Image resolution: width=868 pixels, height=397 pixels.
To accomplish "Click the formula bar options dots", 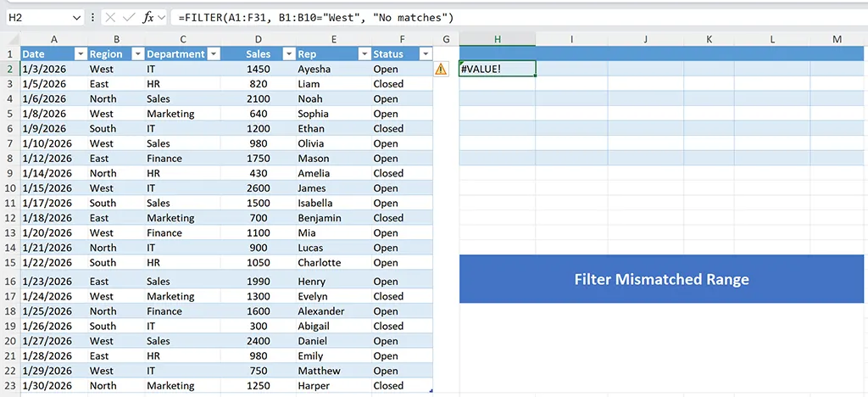I will (x=92, y=18).
